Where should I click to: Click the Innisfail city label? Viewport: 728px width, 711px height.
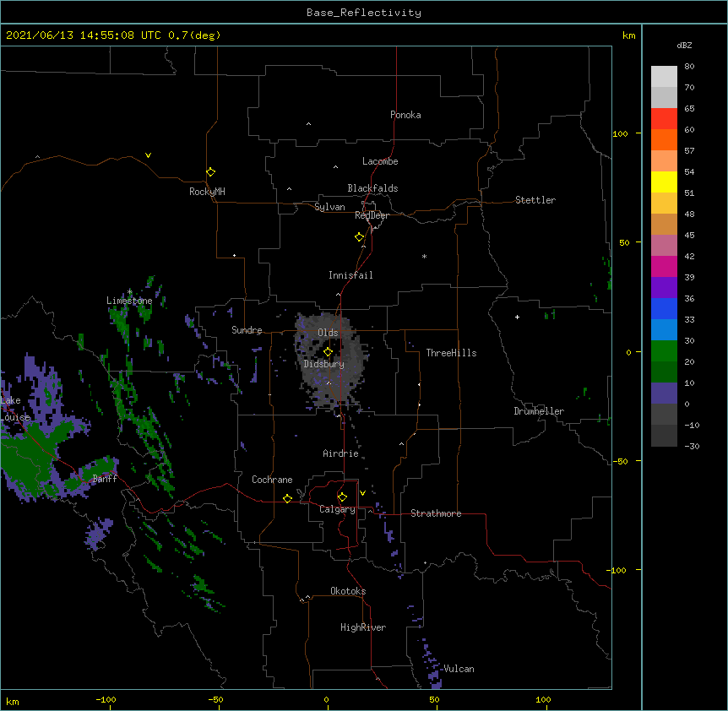click(350, 275)
